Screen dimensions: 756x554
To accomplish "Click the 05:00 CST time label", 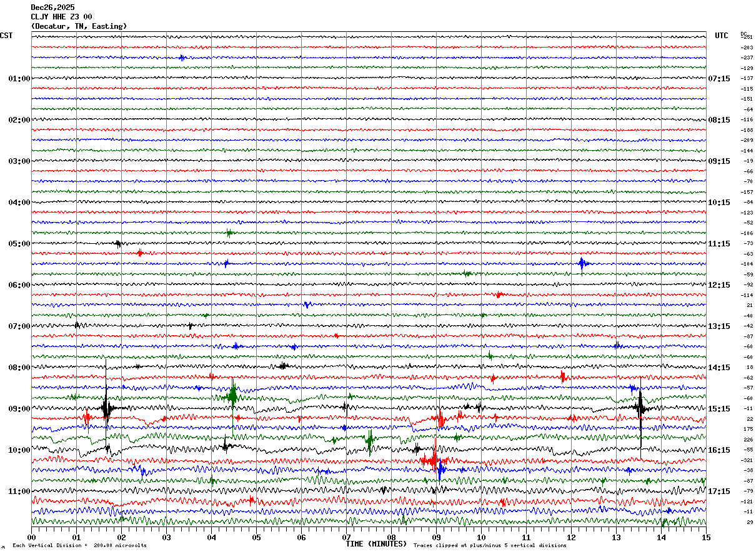I will coord(19,244).
